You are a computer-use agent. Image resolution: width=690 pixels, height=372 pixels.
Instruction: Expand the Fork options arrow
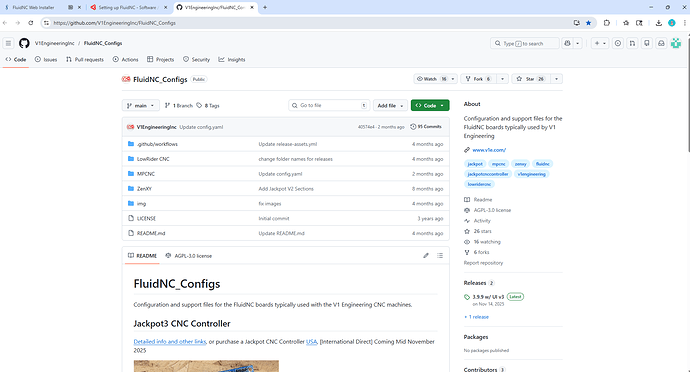[x=502, y=79]
